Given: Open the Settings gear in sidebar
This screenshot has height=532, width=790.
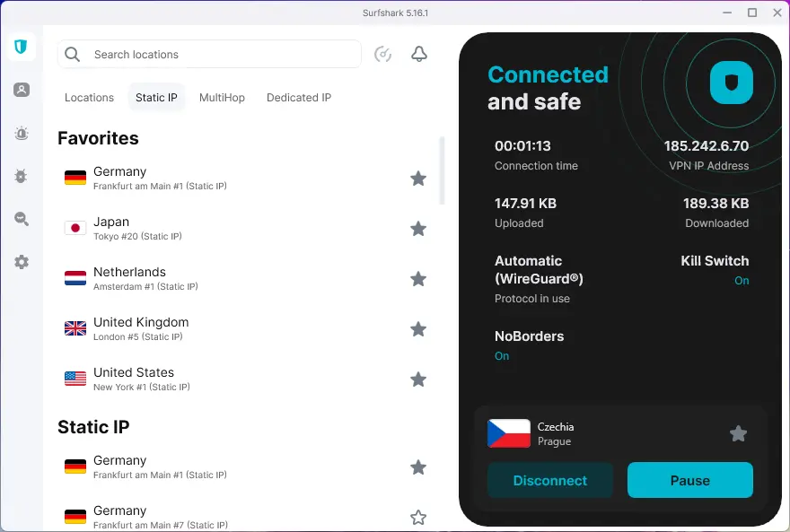Looking at the screenshot, I should pyautogui.click(x=22, y=262).
